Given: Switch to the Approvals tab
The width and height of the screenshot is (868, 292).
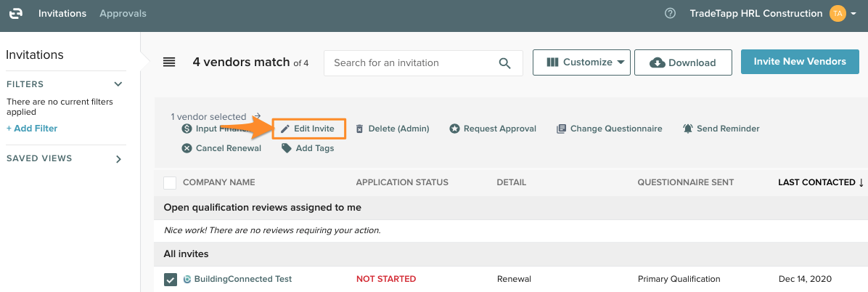Looking at the screenshot, I should click(x=123, y=14).
